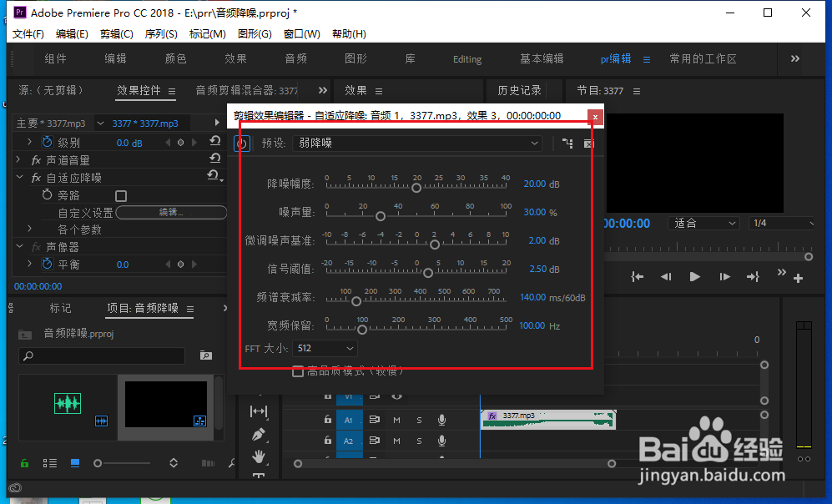832x504 pixels.
Task: Toggle the track lock for A1
Action: (327, 419)
